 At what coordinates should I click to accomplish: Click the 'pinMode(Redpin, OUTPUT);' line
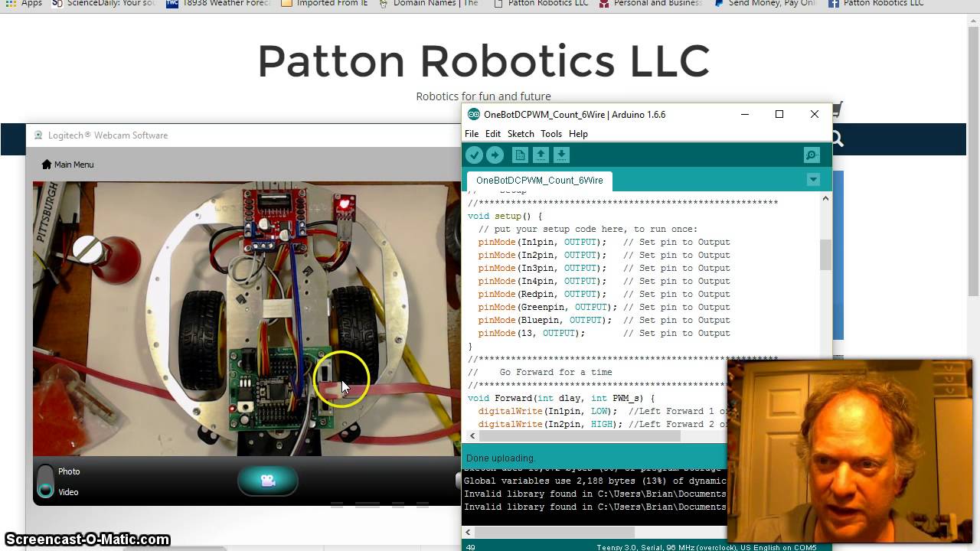(542, 295)
